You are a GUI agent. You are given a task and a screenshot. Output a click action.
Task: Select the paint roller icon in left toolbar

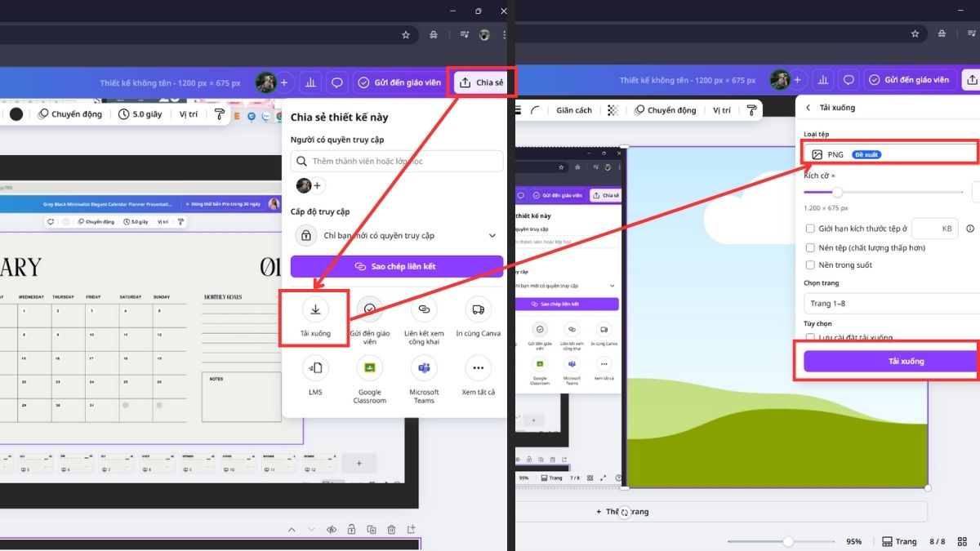tap(218, 114)
